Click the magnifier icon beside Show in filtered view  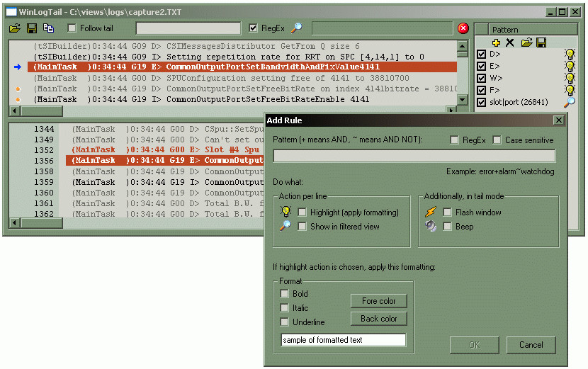click(285, 226)
